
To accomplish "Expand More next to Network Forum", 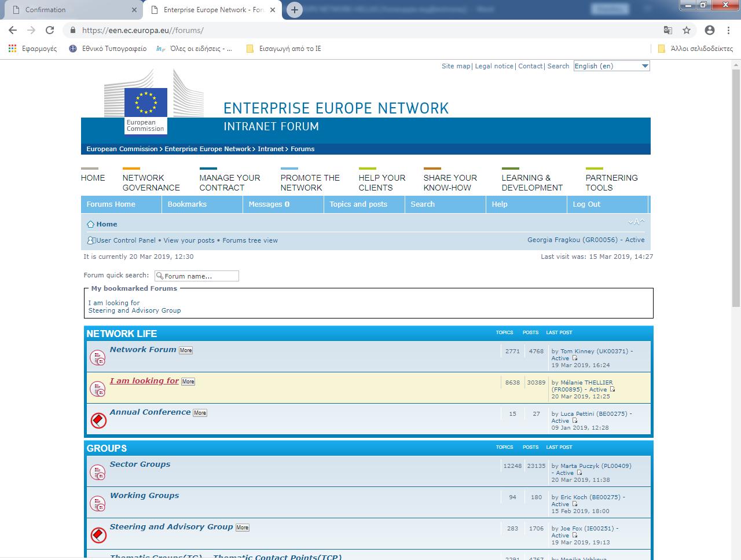I will tap(186, 350).
